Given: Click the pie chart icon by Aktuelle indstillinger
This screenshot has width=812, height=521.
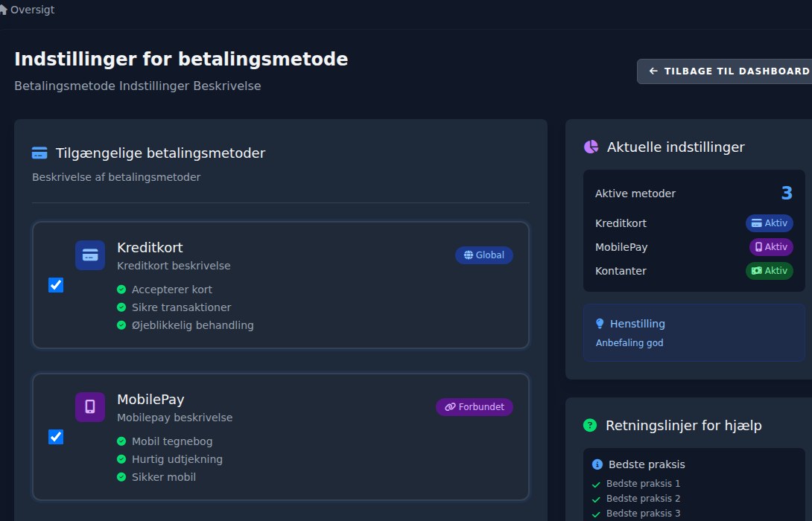Looking at the screenshot, I should [x=591, y=147].
